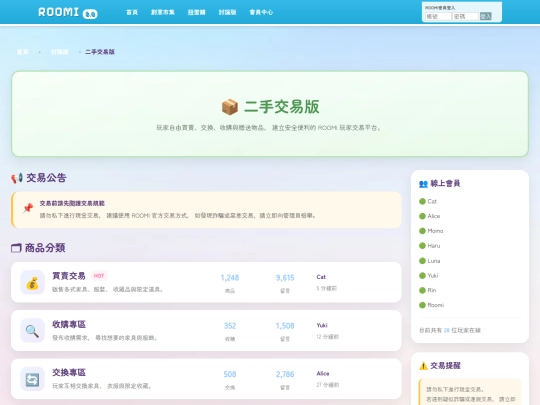Image resolution: width=540 pixels, height=405 pixels.
Task: Go to the 扭蛋機 nav item
Action: pyautogui.click(x=196, y=12)
